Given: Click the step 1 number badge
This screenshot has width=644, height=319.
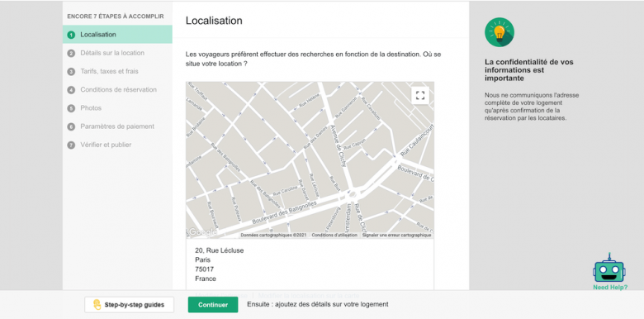Looking at the screenshot, I should 72,35.
